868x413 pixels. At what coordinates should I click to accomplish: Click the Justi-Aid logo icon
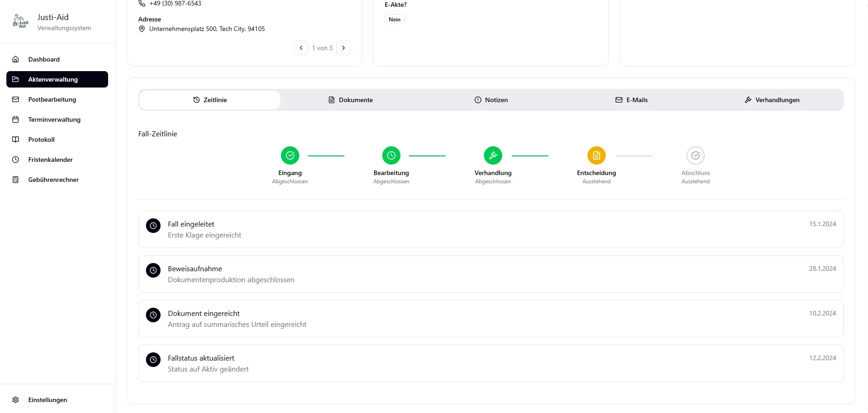coord(21,21)
